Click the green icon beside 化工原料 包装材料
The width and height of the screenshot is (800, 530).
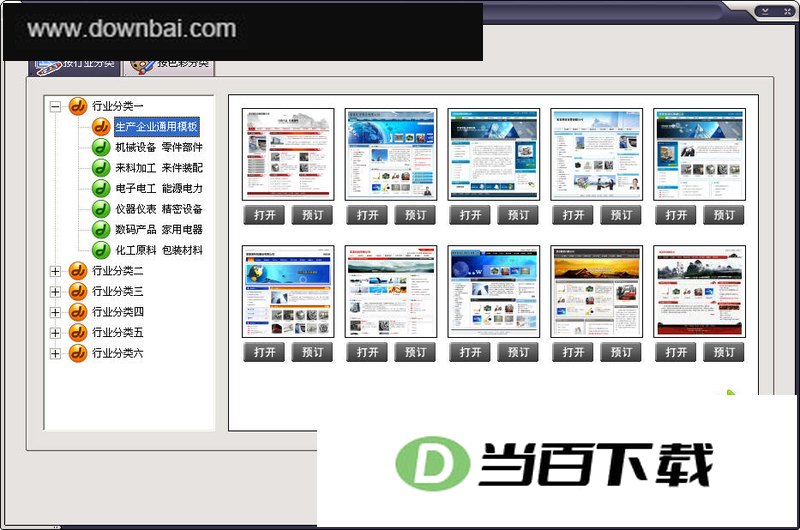[101, 250]
